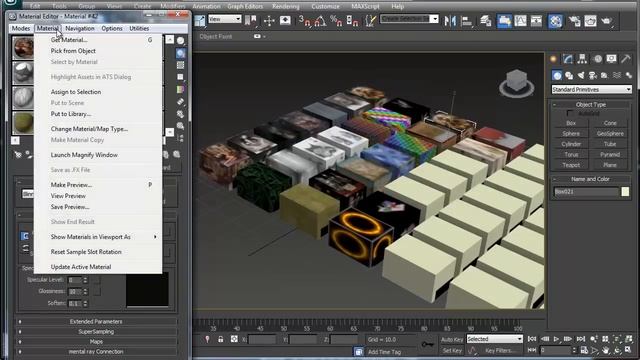Toggle the Auto Key button

pos(452,340)
